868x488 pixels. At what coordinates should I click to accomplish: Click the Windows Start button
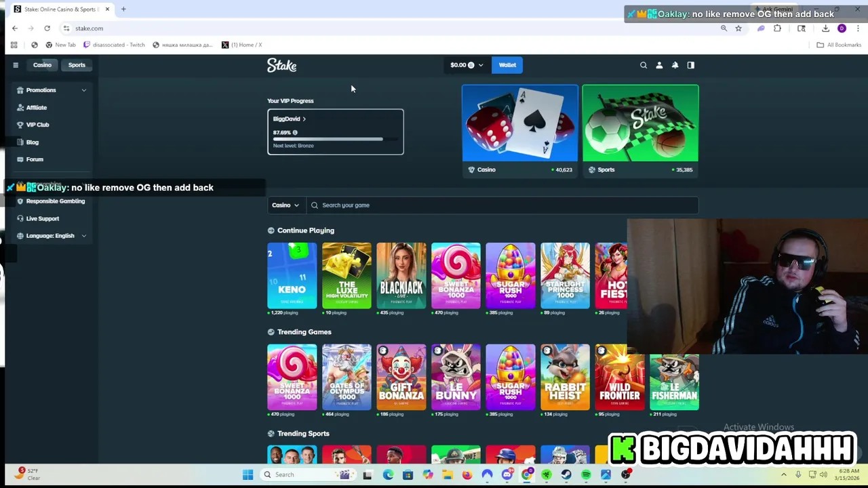coord(248,474)
